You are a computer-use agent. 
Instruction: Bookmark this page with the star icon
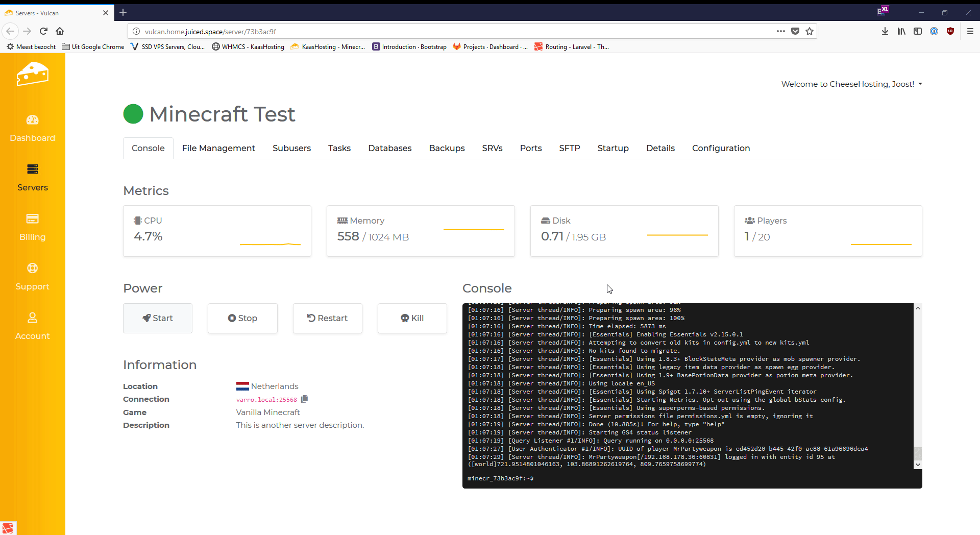810,32
